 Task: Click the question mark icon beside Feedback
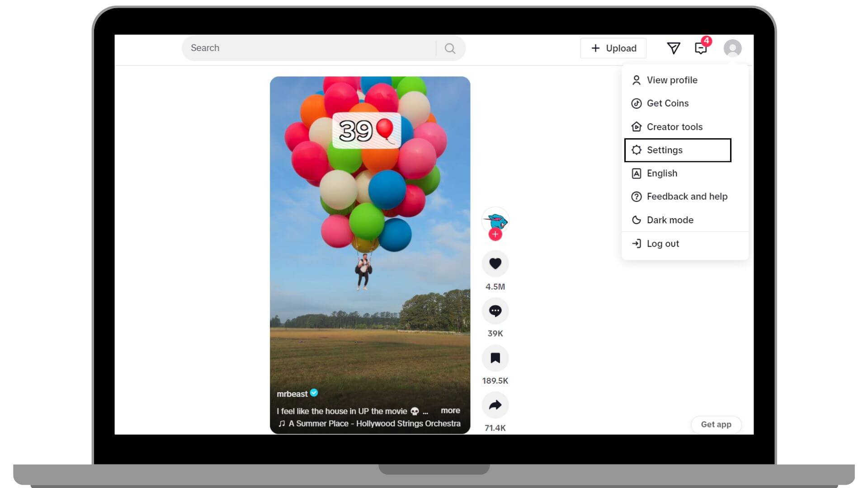click(637, 197)
